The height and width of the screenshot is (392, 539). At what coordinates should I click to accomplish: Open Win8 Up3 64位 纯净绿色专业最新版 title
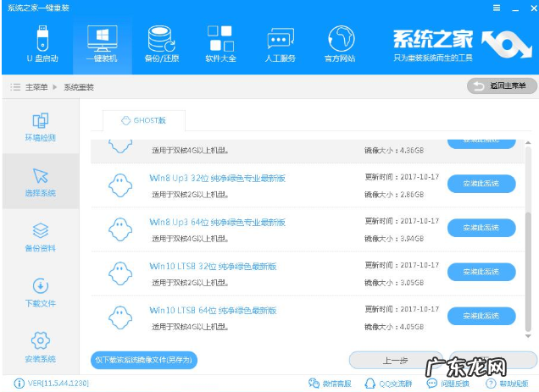(217, 223)
